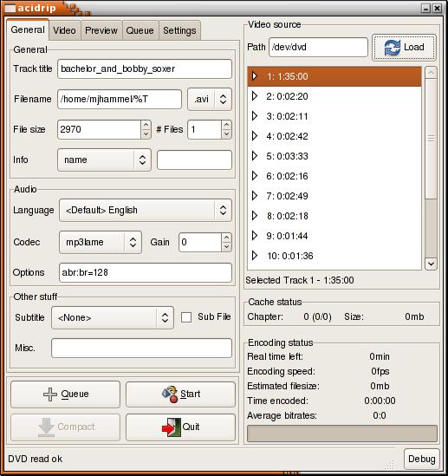Click the acidrip title bar window icon

point(10,8)
